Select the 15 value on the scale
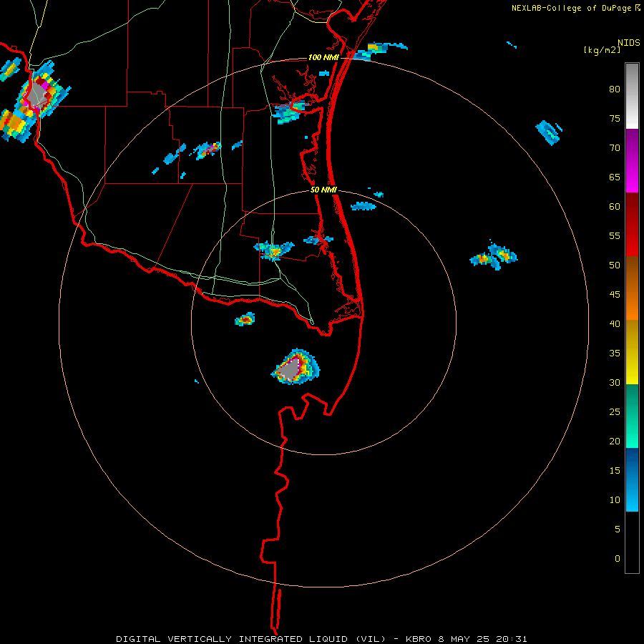644x644 pixels. (x=615, y=471)
